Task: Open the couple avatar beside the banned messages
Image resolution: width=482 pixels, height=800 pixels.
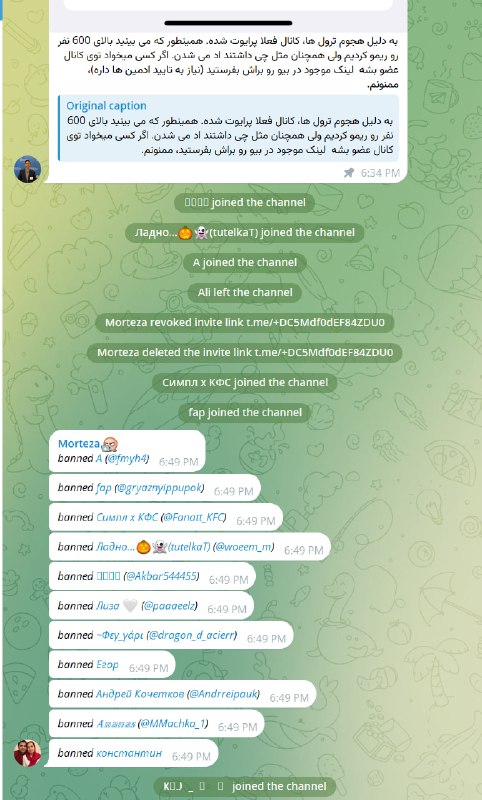Action: coord(28,753)
